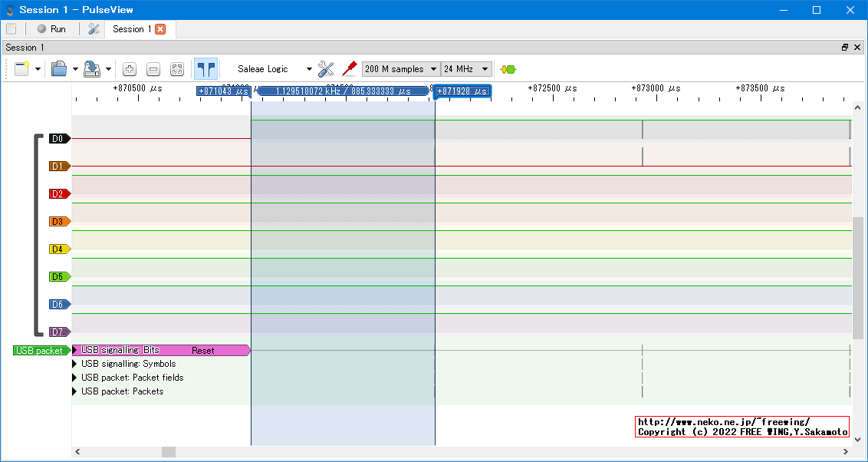This screenshot has width=868, height=462.
Task: Close the Session 1 tab
Action: click(x=160, y=29)
